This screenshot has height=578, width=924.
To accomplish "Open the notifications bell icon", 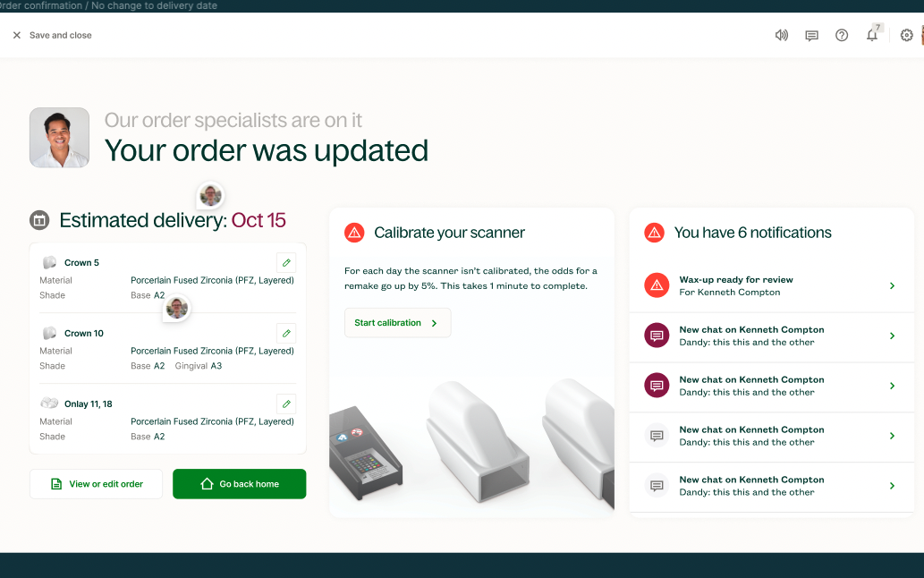I will (x=872, y=35).
